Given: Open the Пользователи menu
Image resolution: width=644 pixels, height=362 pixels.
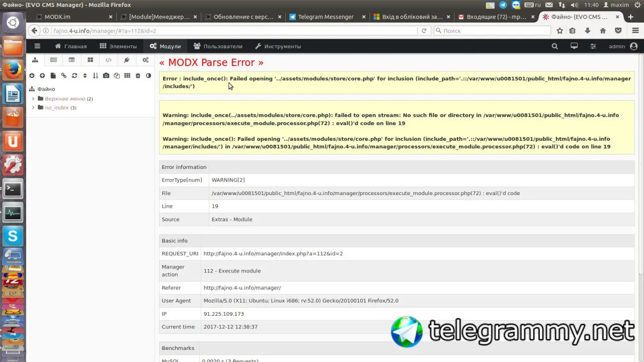Looking at the screenshot, I should (x=218, y=46).
